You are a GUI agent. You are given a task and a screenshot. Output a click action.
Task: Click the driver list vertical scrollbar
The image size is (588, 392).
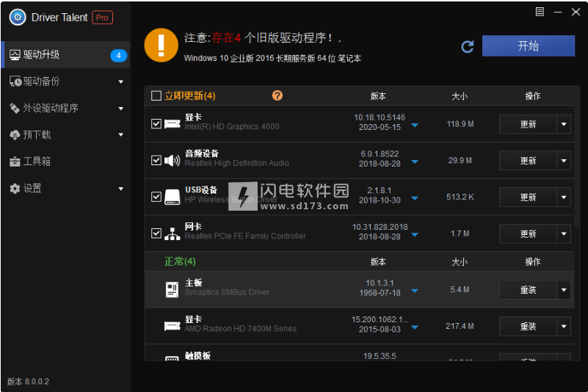(577, 157)
